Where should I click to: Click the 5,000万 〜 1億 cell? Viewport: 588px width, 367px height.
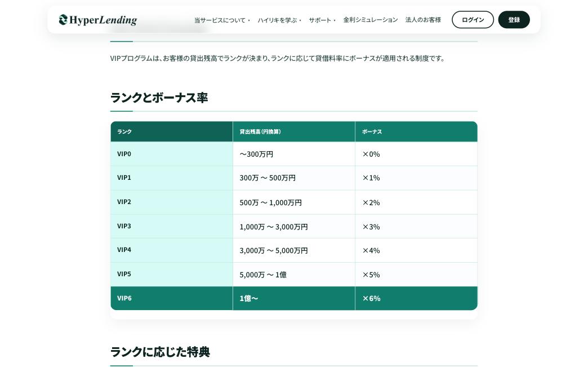coord(294,275)
